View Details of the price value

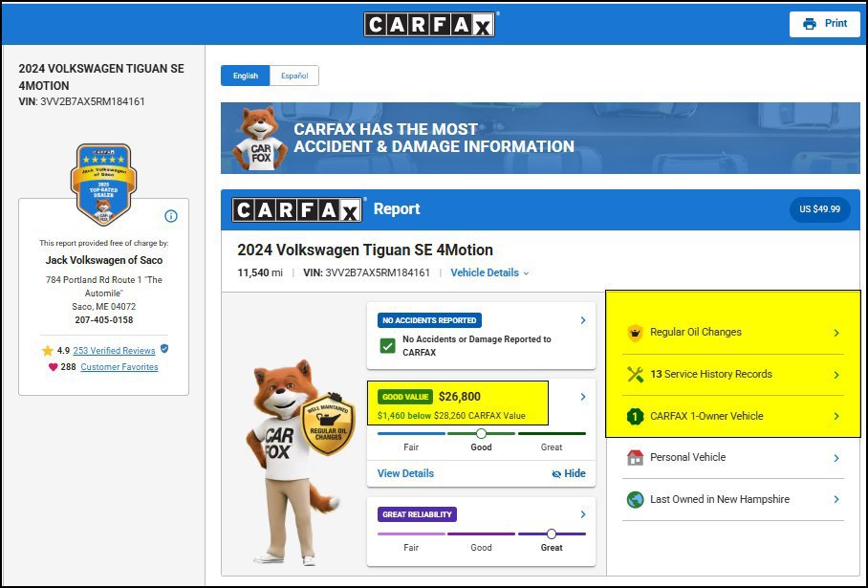405,473
